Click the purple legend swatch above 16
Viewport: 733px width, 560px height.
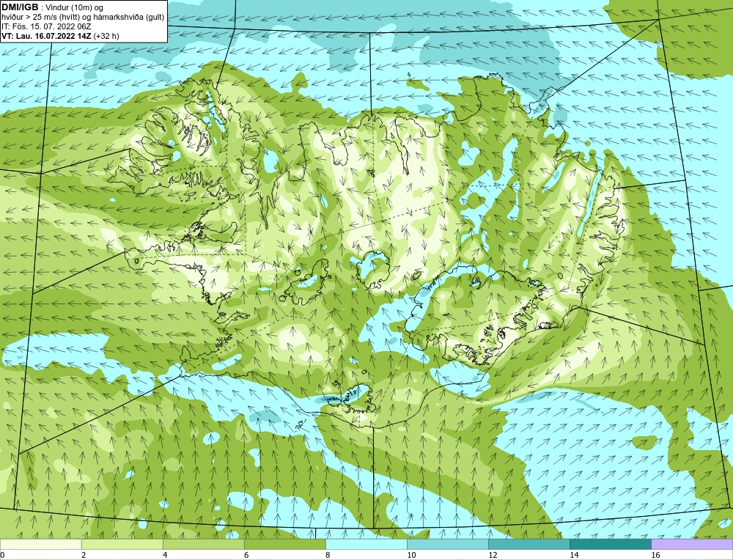point(692,545)
